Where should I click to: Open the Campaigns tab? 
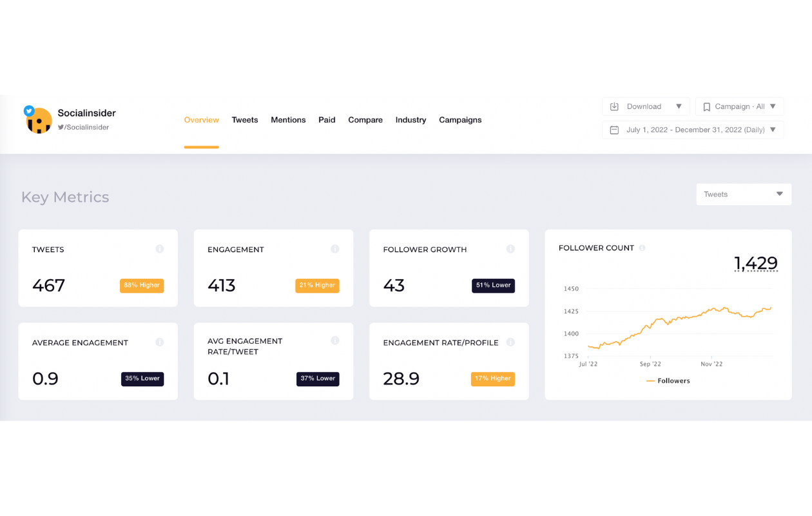pyautogui.click(x=460, y=120)
